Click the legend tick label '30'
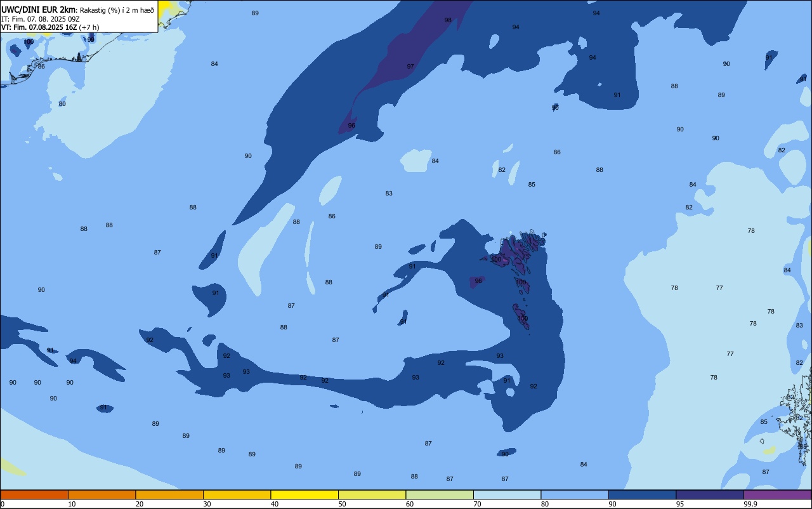 click(207, 504)
